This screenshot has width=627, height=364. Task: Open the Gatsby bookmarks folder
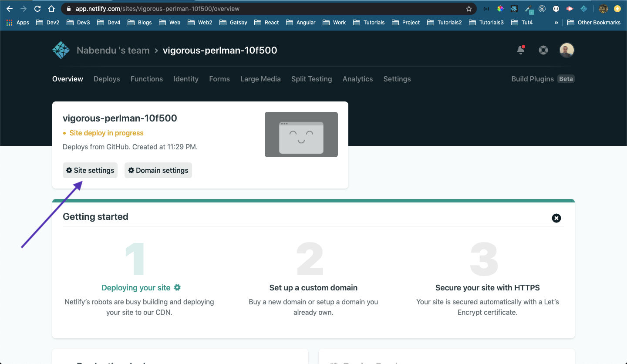pos(233,22)
